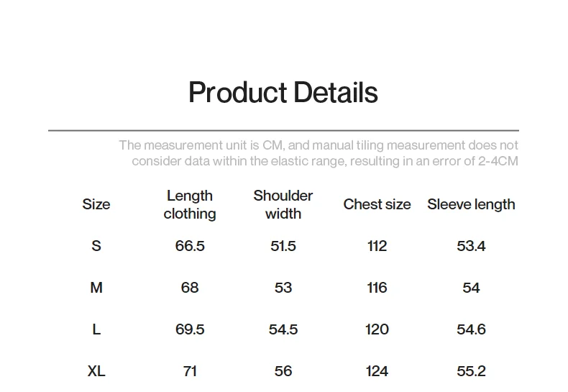This screenshot has height=392, width=568.
Task: Click the Length clothing column header
Action: pyautogui.click(x=190, y=204)
